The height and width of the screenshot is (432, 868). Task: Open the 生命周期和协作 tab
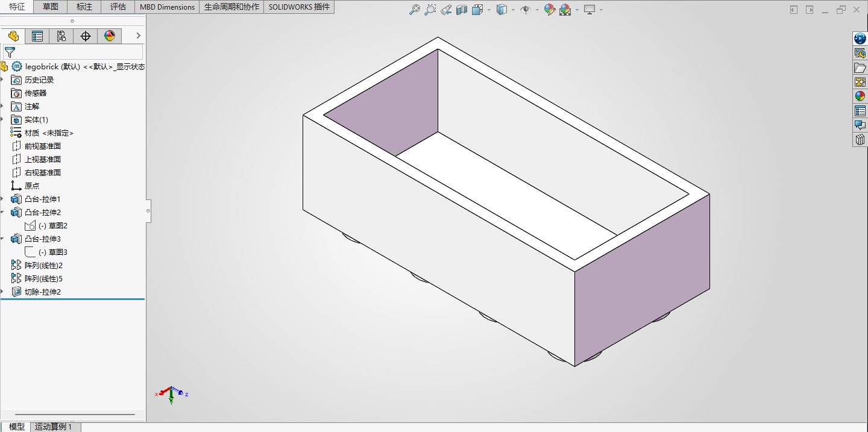(x=231, y=7)
